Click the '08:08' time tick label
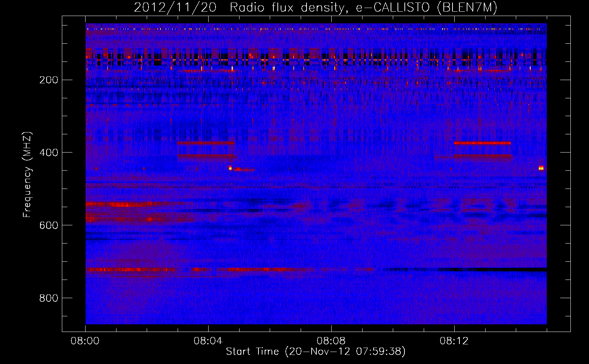 click(331, 341)
